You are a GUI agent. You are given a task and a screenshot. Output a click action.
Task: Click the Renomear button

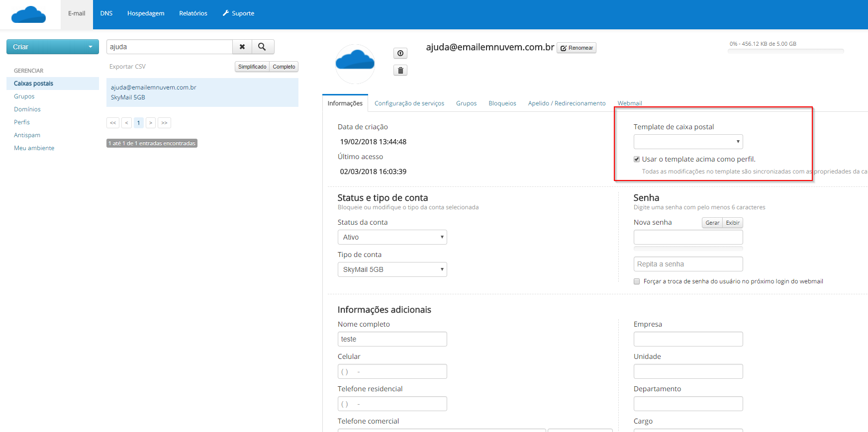coord(577,48)
